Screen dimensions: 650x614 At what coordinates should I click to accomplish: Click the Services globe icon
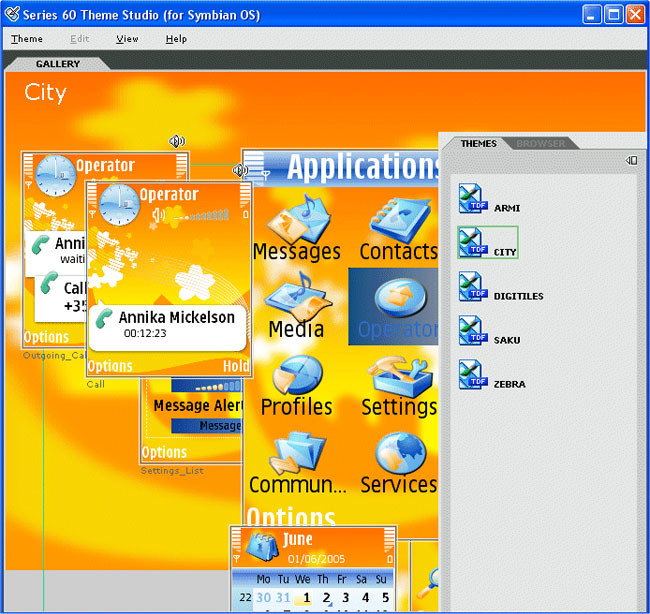point(400,453)
